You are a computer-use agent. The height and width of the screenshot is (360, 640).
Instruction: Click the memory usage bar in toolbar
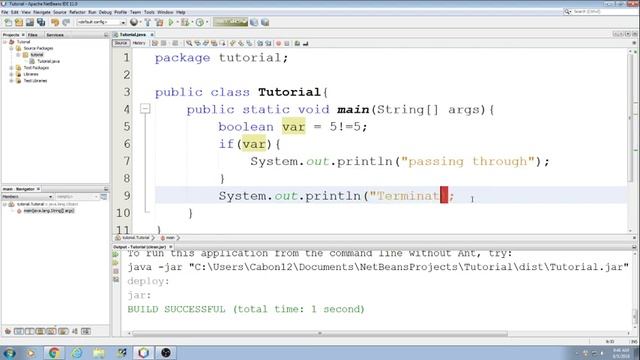[230, 22]
